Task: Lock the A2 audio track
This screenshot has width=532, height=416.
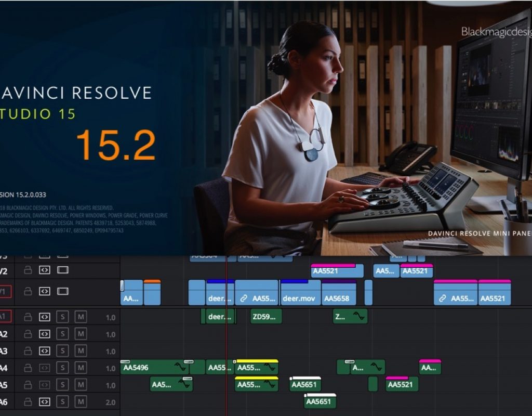Action: (28, 334)
